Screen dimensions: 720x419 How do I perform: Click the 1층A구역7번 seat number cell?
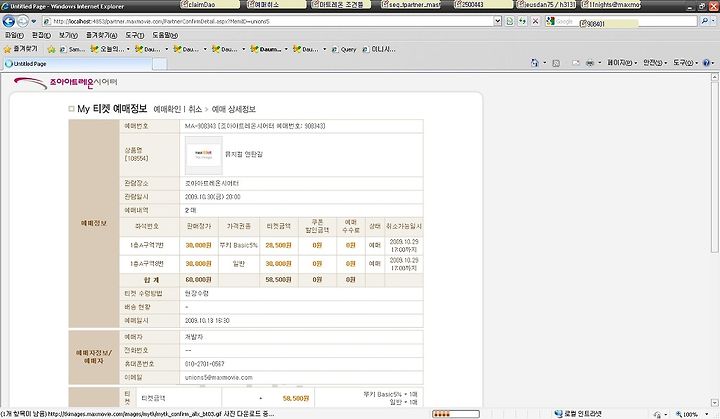click(x=147, y=245)
